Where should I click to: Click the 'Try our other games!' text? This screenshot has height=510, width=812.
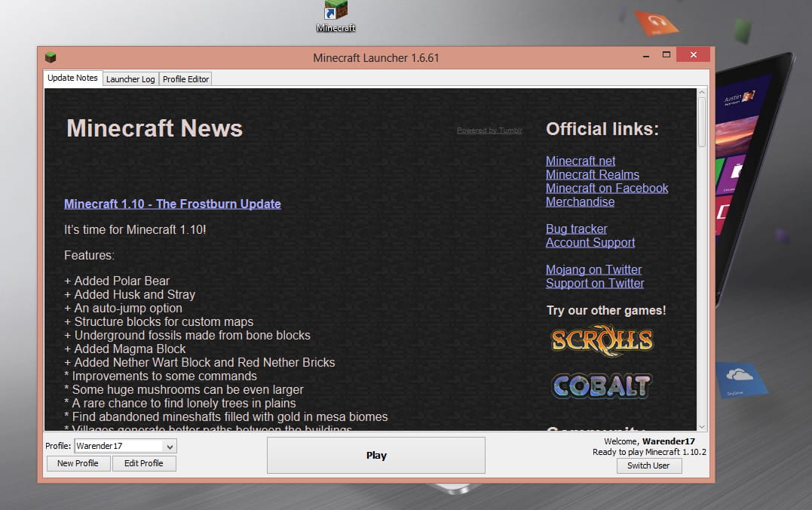pos(606,311)
